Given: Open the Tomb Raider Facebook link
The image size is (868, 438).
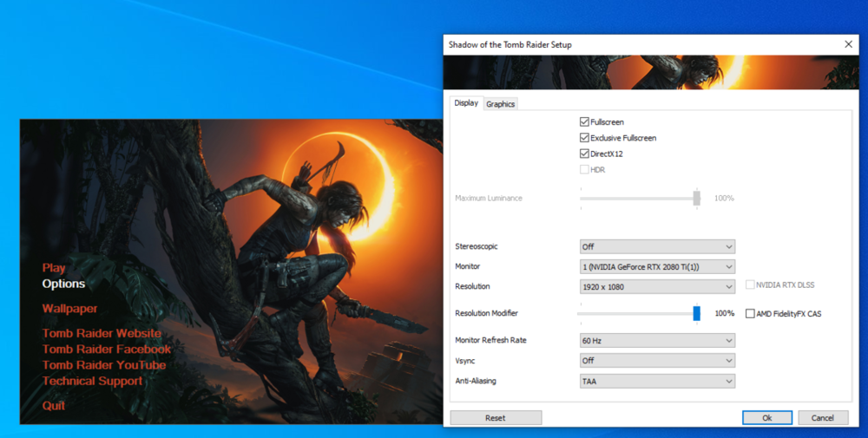Looking at the screenshot, I should coord(107,350).
